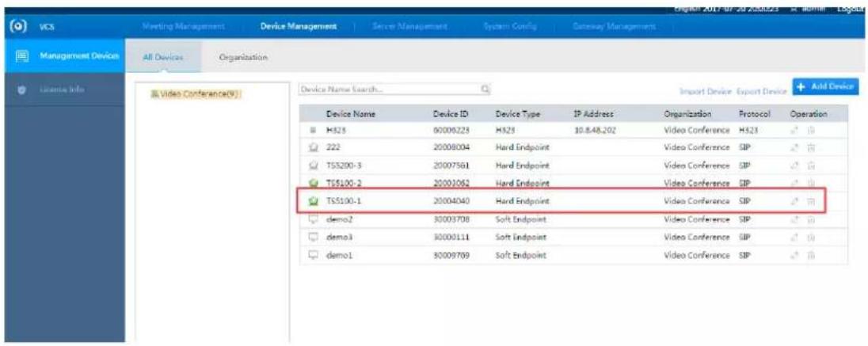868x346 pixels.
Task: Click the Organization column header
Action: tap(687, 114)
